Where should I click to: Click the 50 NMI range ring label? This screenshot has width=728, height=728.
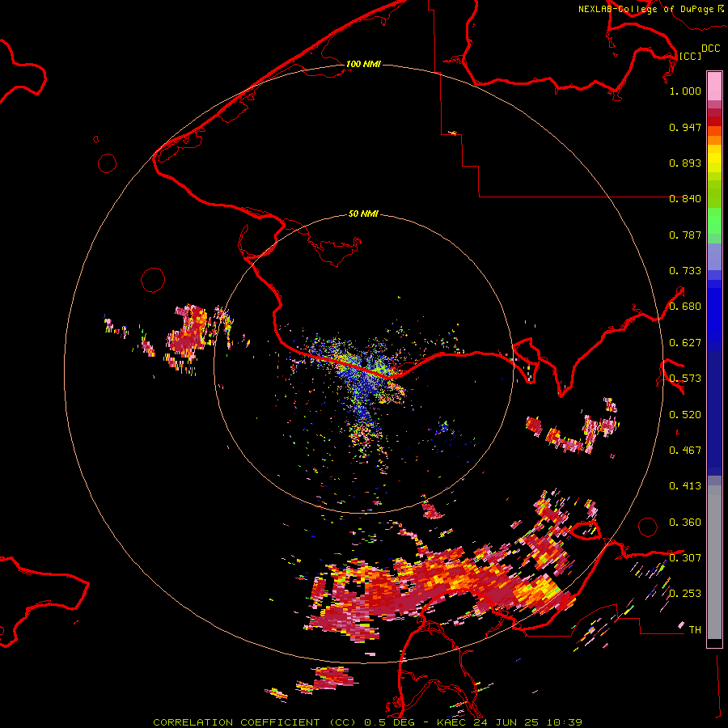[x=363, y=214]
